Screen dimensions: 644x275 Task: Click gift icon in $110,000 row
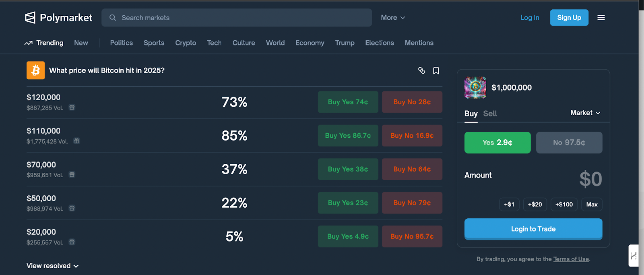tap(76, 141)
